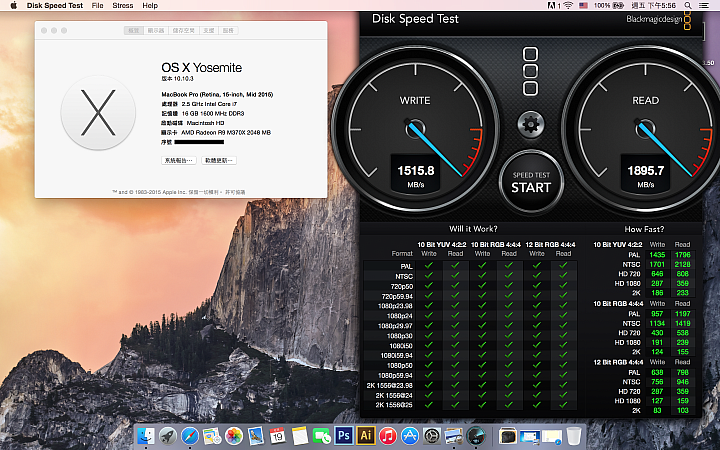The width and height of the screenshot is (720, 450).
Task: Open the Disk Speed Test app menu
Action: tap(55, 6)
